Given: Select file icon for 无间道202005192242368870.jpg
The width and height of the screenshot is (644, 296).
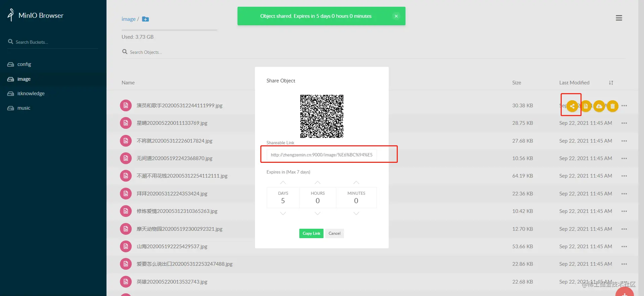Looking at the screenshot, I should point(126,158).
